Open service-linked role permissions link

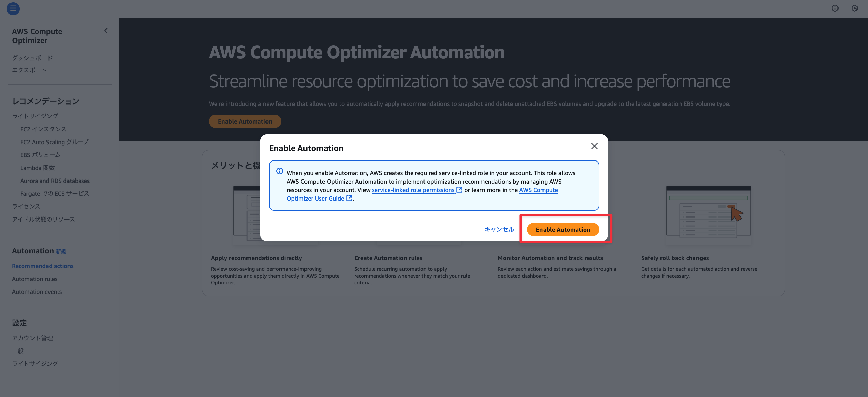coord(413,190)
